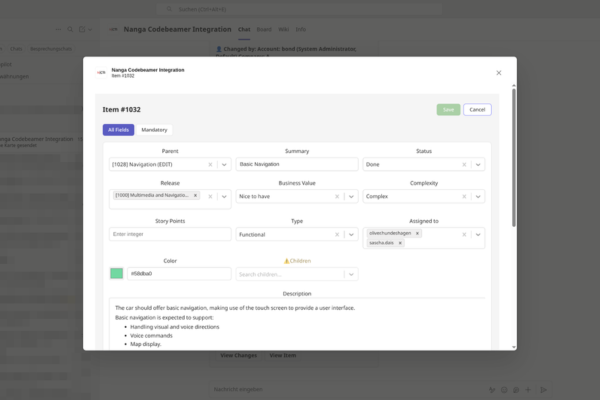Remove the Multimedia and Navigation release tag
Screen dimensions: 600x400
[195, 195]
